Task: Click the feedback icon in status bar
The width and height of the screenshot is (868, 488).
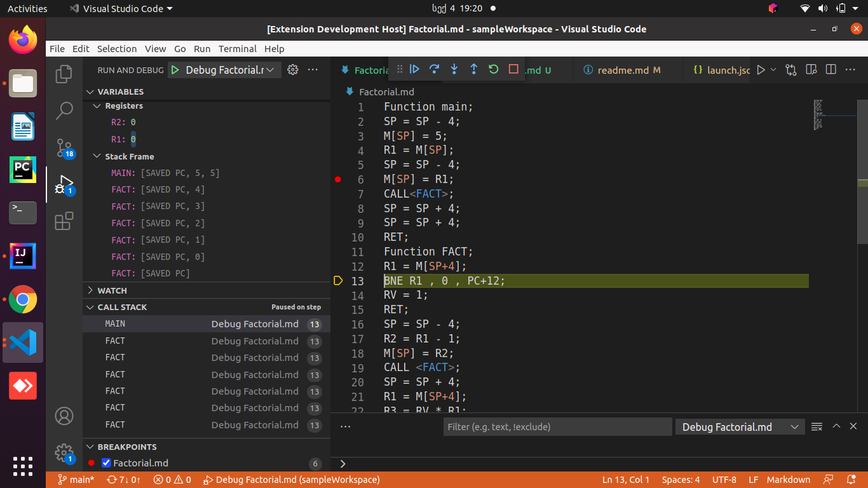Action: pyautogui.click(x=829, y=480)
